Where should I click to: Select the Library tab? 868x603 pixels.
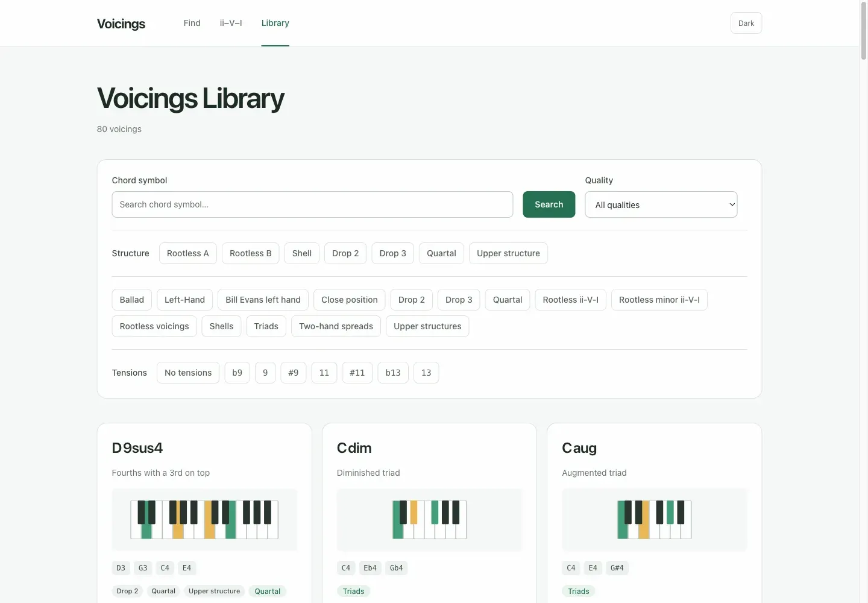tap(275, 23)
